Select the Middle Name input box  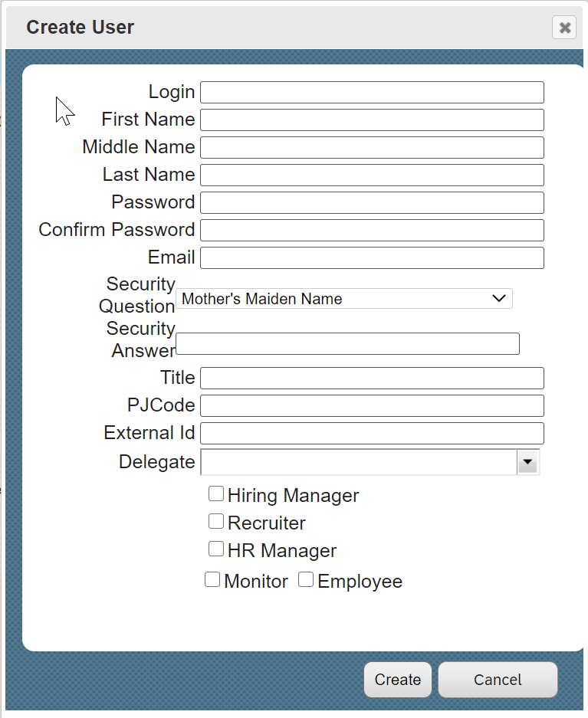point(373,147)
